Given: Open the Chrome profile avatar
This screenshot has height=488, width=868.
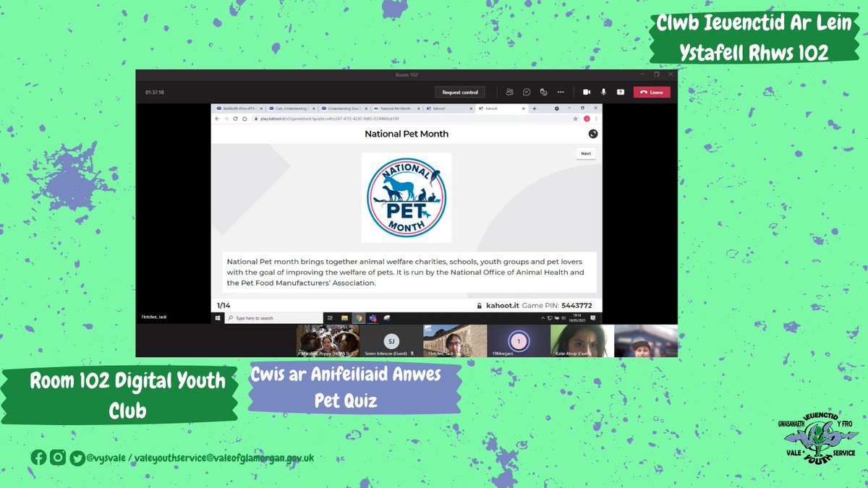Looking at the screenshot, I should pyautogui.click(x=587, y=118).
